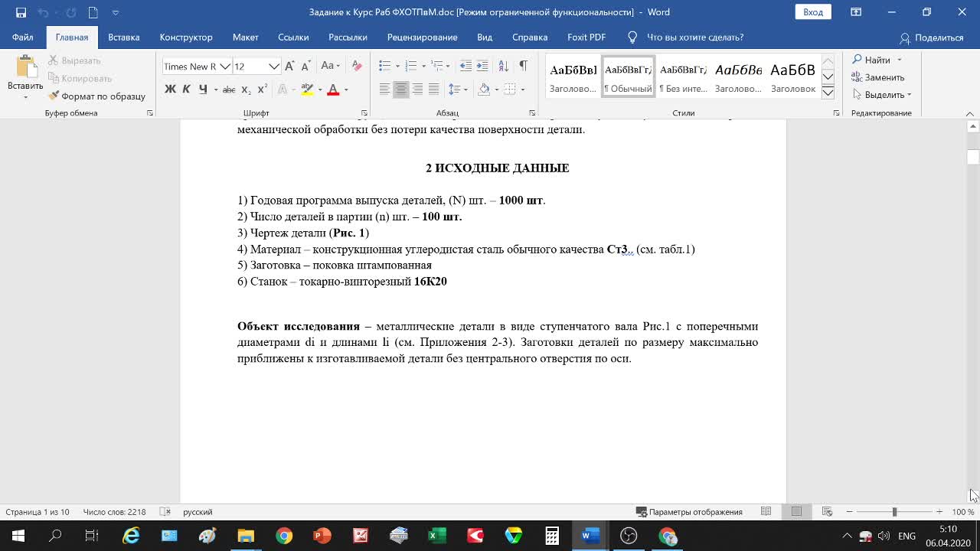Sort text with the A-Z sort icon
Screen dimensions: 980x551
503,66
